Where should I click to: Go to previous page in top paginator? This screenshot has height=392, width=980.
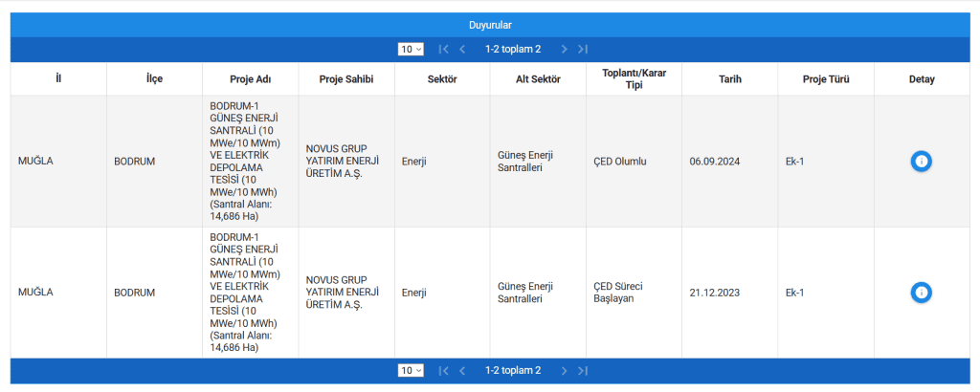click(x=462, y=49)
